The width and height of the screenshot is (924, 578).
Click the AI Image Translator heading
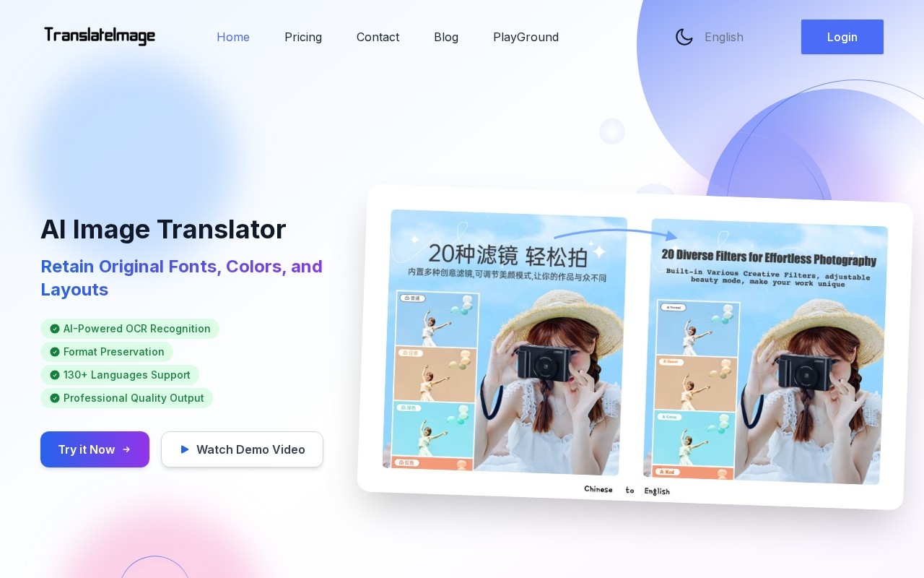click(163, 229)
